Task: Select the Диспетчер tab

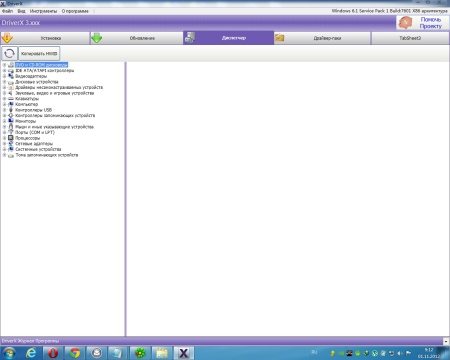Action: [228, 38]
